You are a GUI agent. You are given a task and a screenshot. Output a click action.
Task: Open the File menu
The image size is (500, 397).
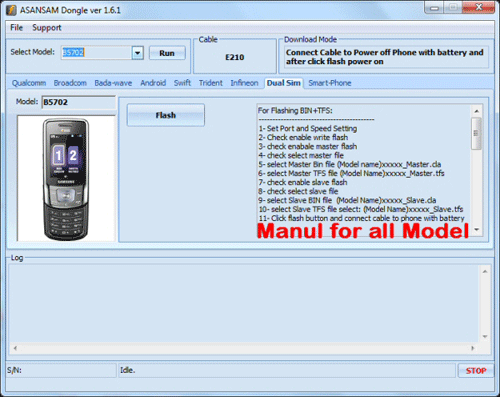(x=16, y=28)
